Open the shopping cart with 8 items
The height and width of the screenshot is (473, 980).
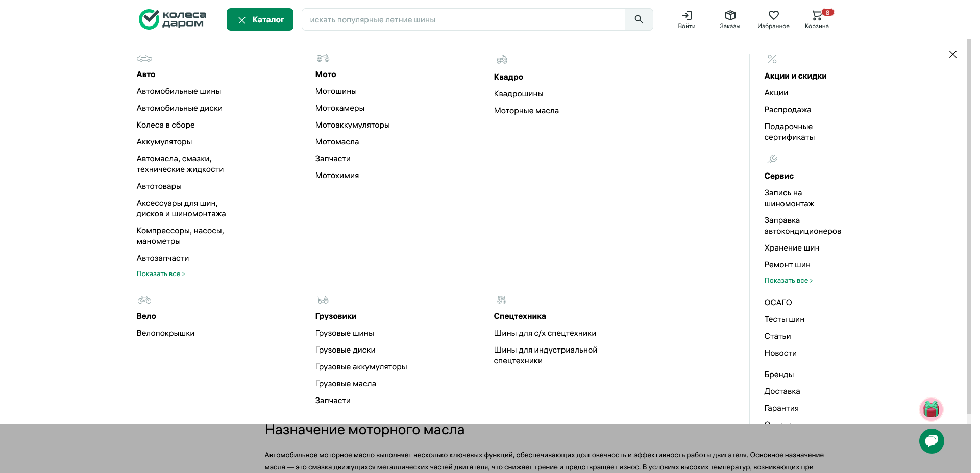(x=817, y=19)
